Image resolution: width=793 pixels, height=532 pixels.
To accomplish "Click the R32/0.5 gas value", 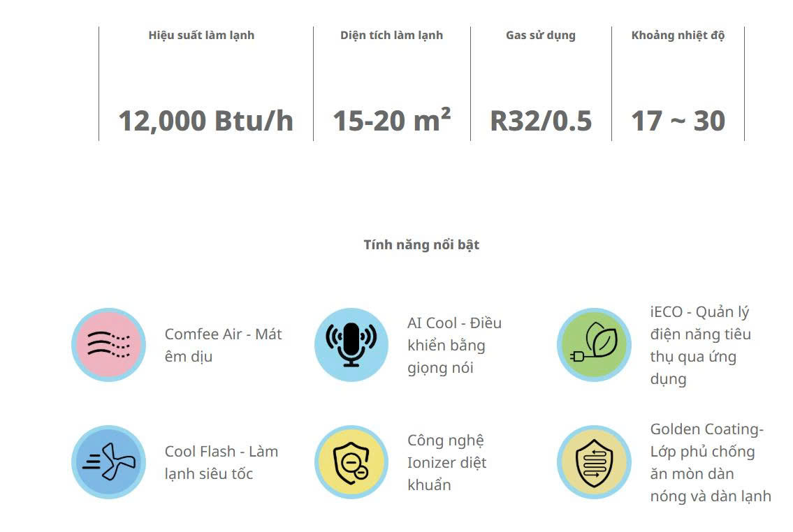I will [541, 121].
